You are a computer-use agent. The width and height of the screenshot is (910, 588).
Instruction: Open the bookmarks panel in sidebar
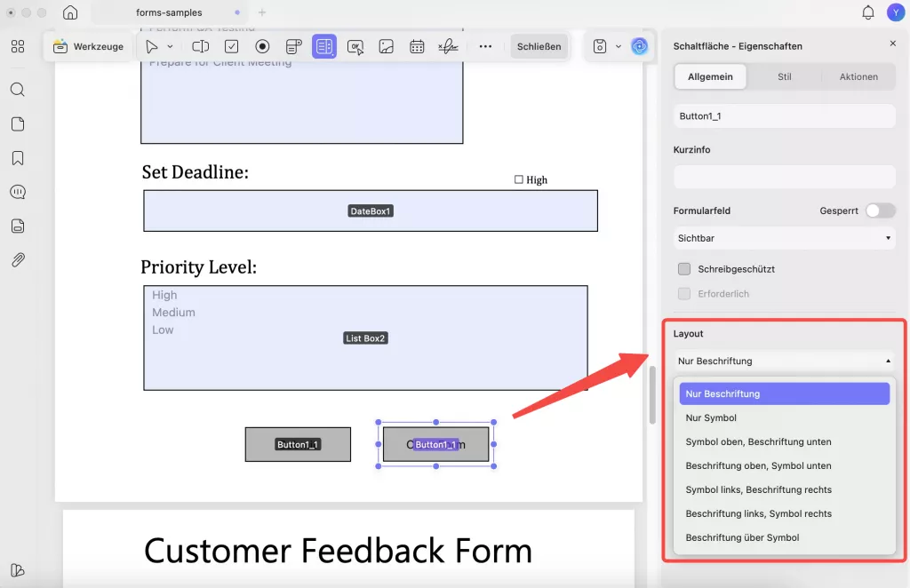[x=18, y=158]
